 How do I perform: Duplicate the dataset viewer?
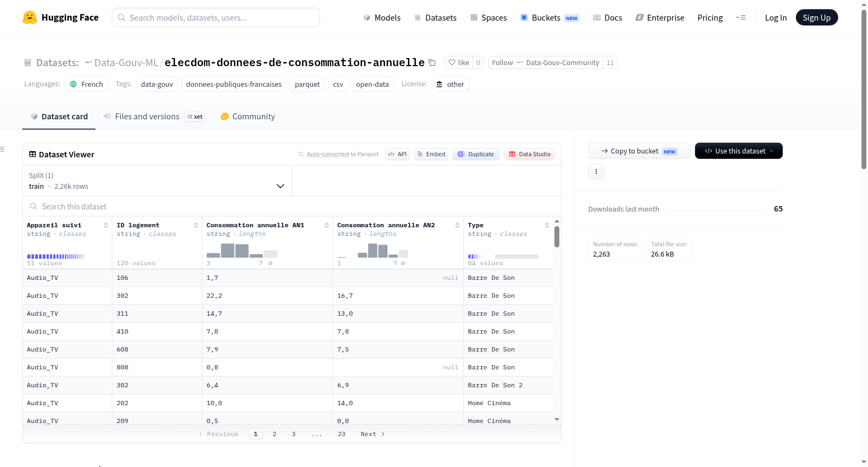pos(475,154)
